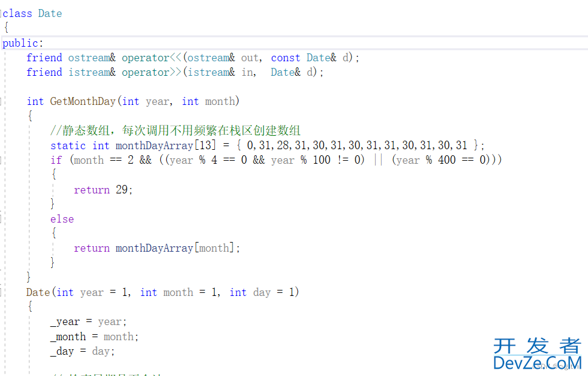This screenshot has height=376, width=588.
Task: Click the Date constructor name before '(int year = 1'
Action: point(38,292)
